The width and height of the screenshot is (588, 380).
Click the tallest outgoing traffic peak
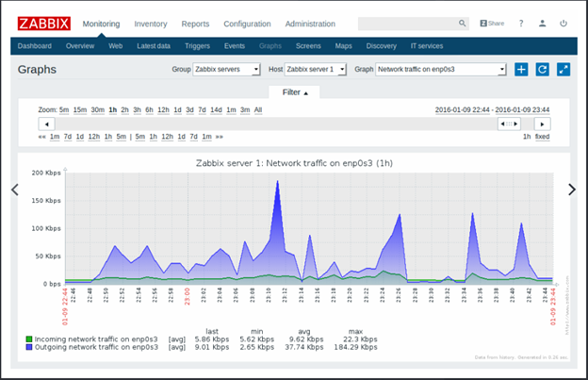[x=277, y=182]
